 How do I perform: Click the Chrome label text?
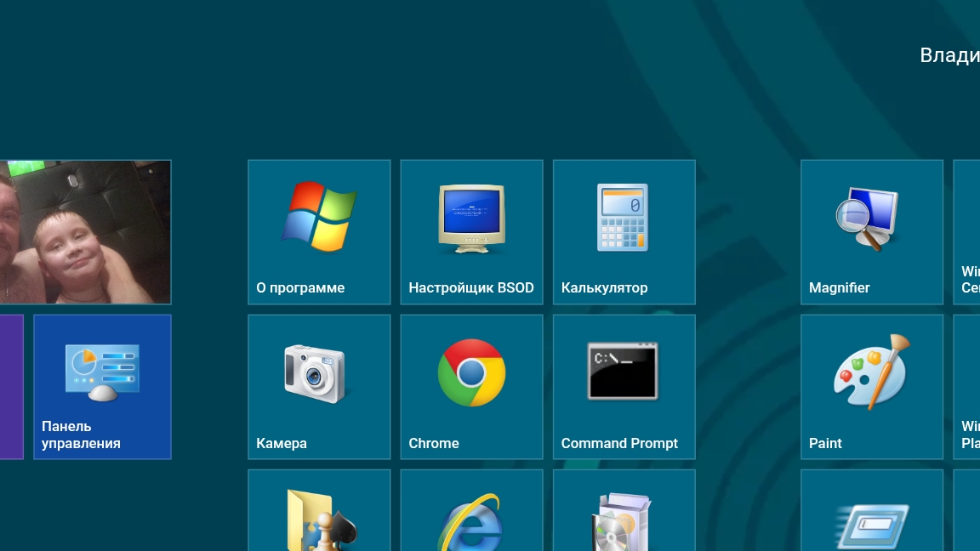click(434, 443)
